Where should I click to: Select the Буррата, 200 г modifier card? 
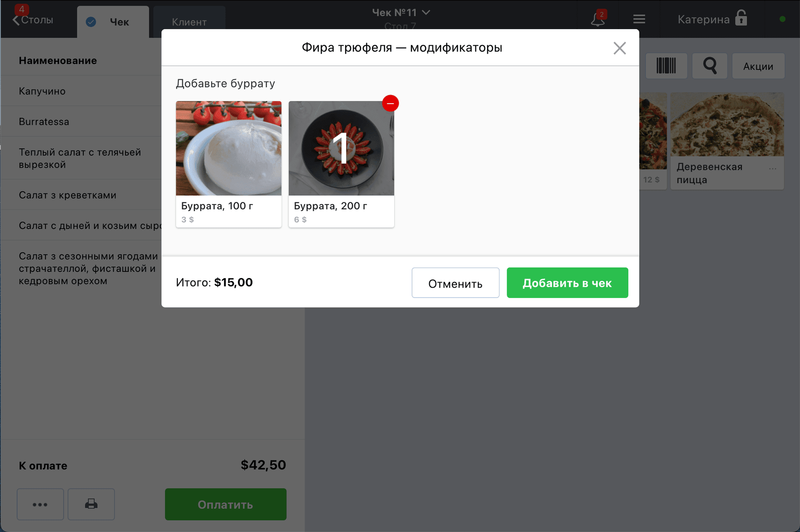click(x=341, y=164)
